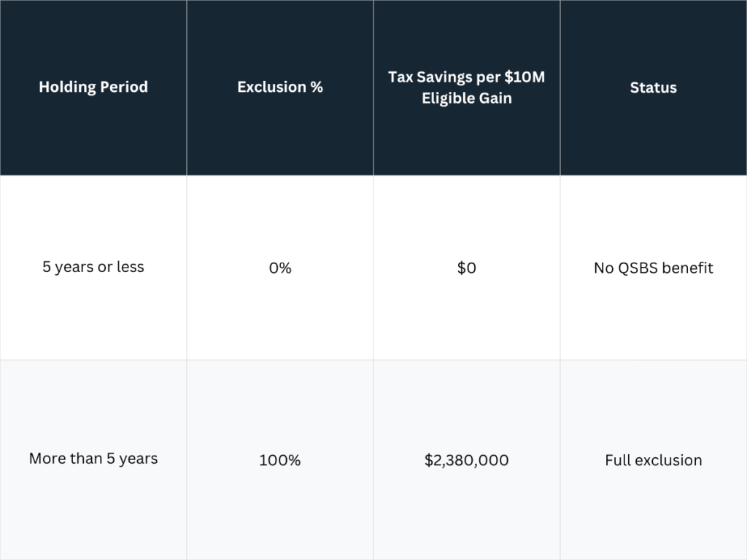This screenshot has width=747, height=560.
Task: Select the "More than 5 years" cell
Action: coord(93,459)
